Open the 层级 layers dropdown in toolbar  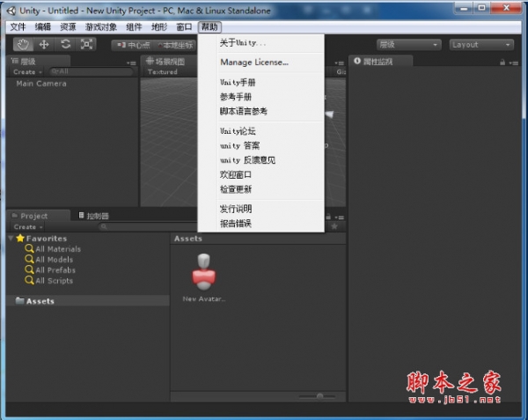click(x=408, y=45)
